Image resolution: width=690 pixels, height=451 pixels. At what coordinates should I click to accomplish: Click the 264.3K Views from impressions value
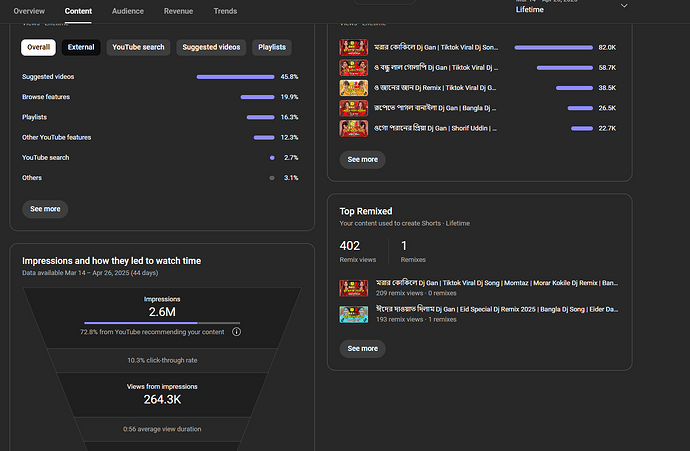162,400
